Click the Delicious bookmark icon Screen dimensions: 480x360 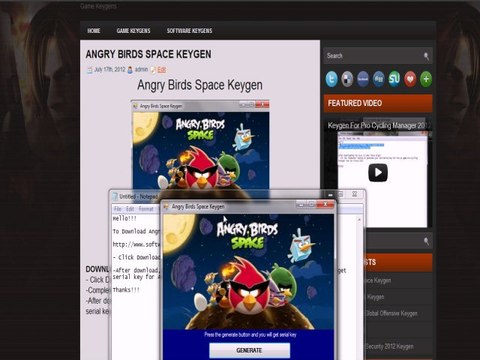click(347, 79)
